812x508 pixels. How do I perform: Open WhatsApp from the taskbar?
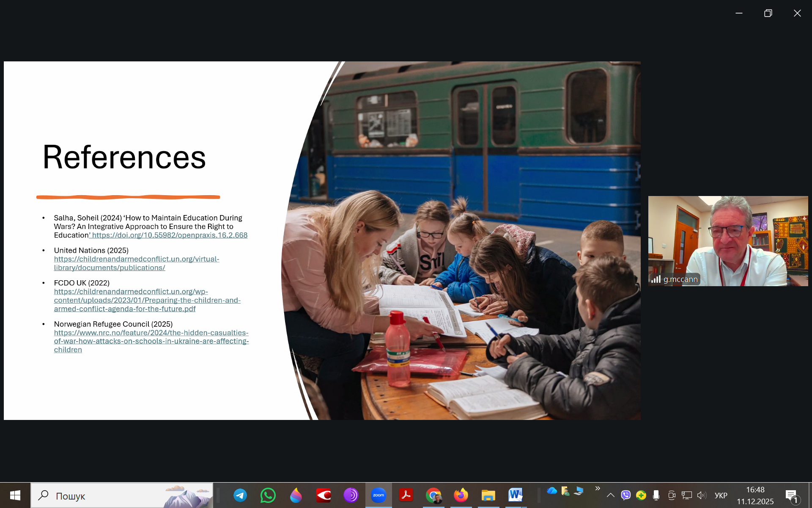pos(268,495)
